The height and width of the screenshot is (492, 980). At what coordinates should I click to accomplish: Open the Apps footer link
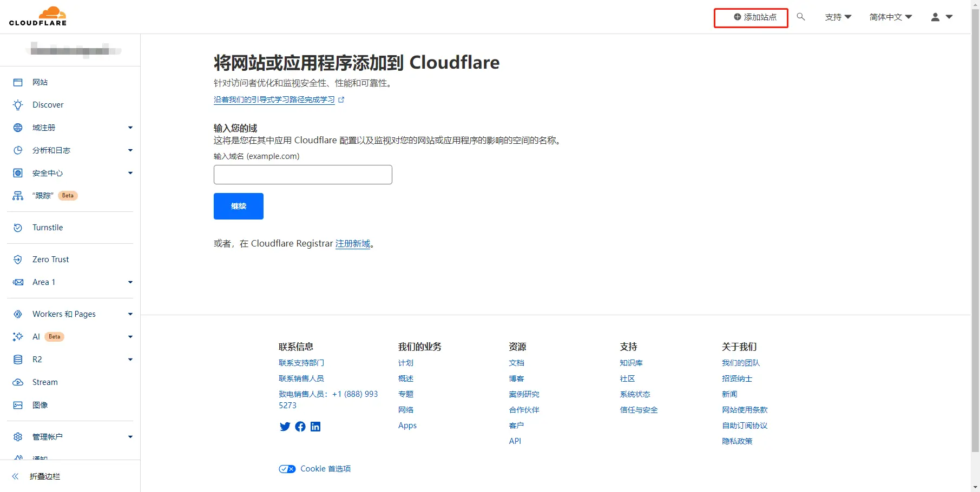[407, 425]
